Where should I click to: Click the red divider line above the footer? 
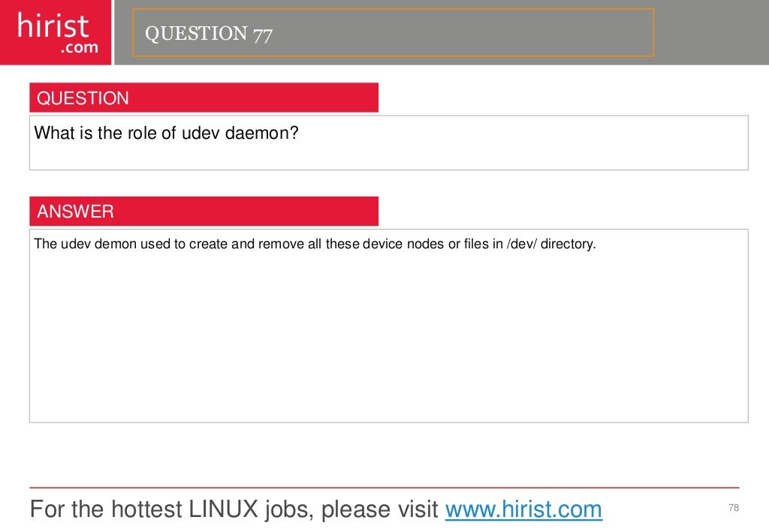pos(384,488)
